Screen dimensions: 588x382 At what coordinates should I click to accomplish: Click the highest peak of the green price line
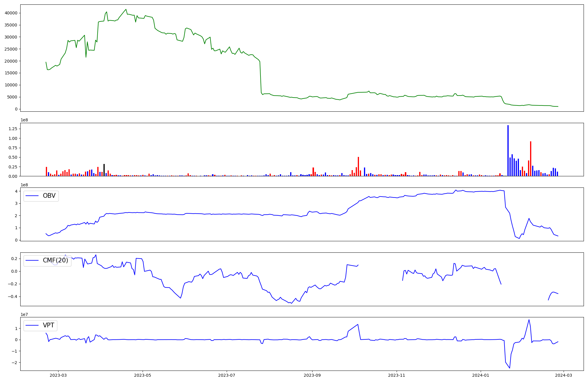pyautogui.click(x=126, y=9)
